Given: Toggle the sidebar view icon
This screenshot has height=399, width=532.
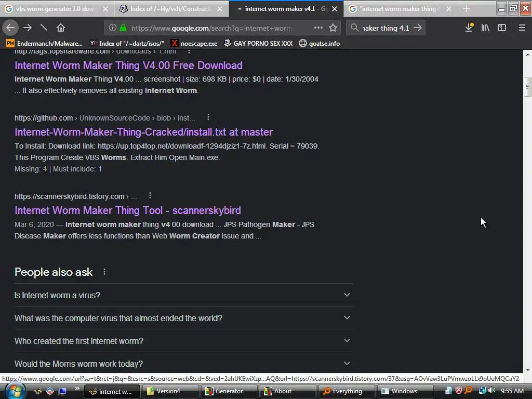Looking at the screenshot, I should [502, 28].
